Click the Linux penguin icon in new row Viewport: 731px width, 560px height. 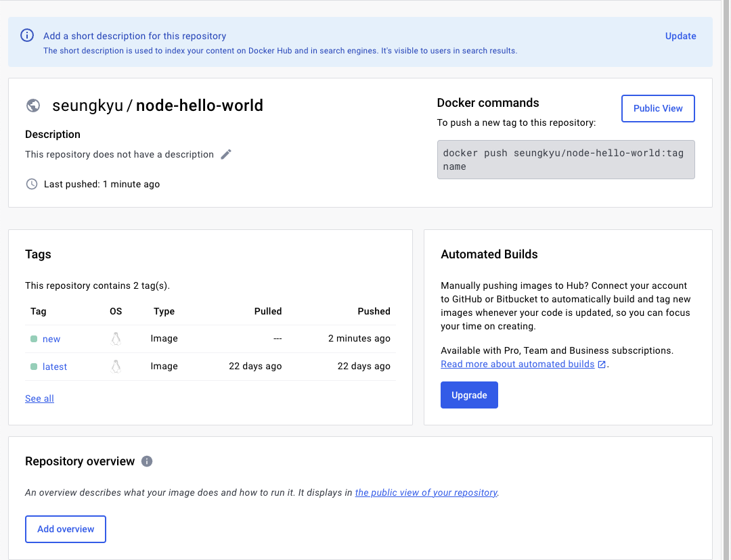click(x=116, y=339)
